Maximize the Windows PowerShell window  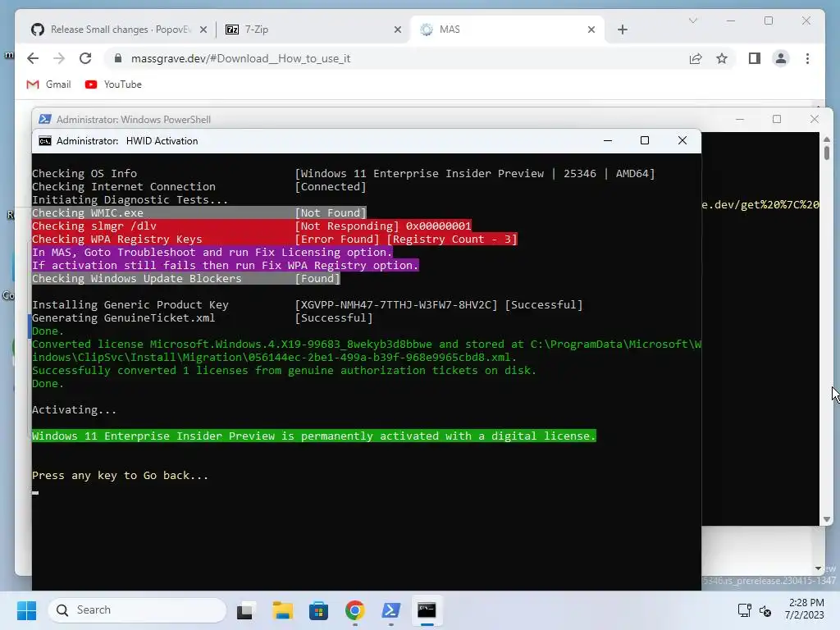click(777, 119)
